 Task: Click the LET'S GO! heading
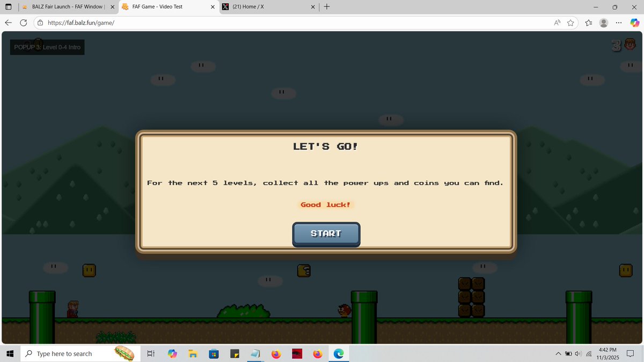(325, 146)
